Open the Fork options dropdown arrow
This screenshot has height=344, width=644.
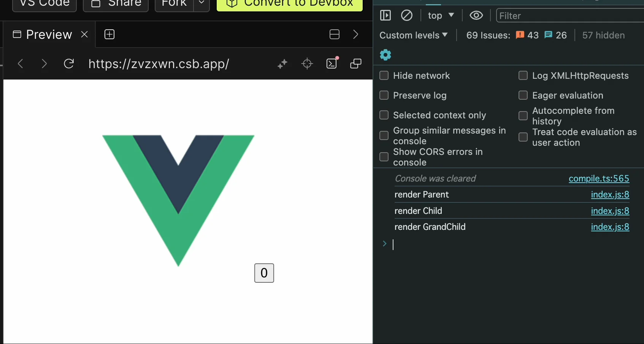coord(201,5)
